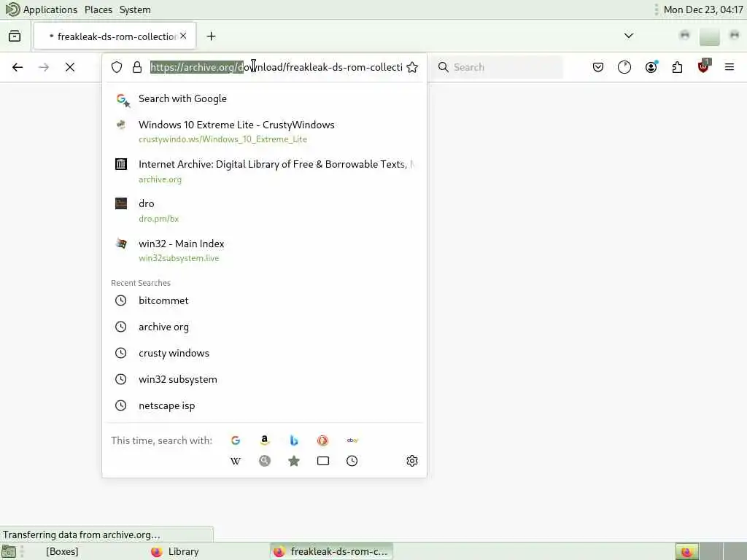Open the dro suggestion
This screenshot has height=560, width=747.
click(264, 211)
